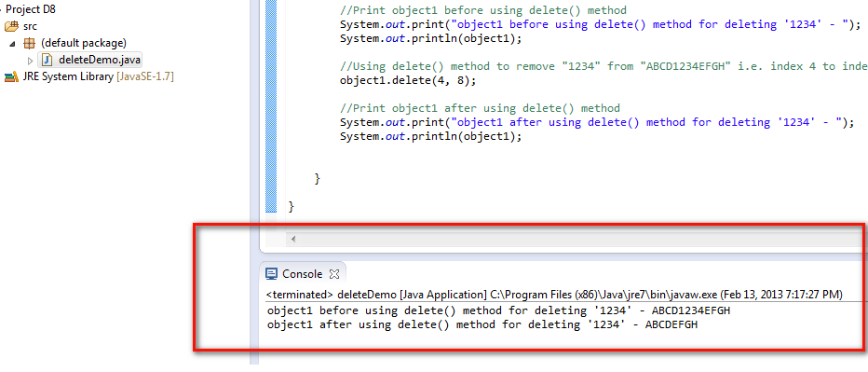Viewport: 868px width, 372px height.
Task: Click the 'after using delete()' print statement
Action: (x=597, y=122)
